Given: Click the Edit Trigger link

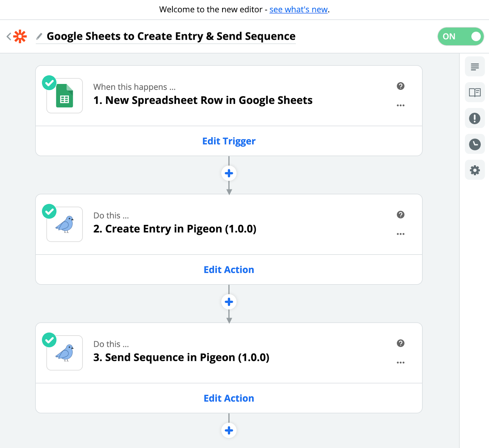Looking at the screenshot, I should [229, 141].
